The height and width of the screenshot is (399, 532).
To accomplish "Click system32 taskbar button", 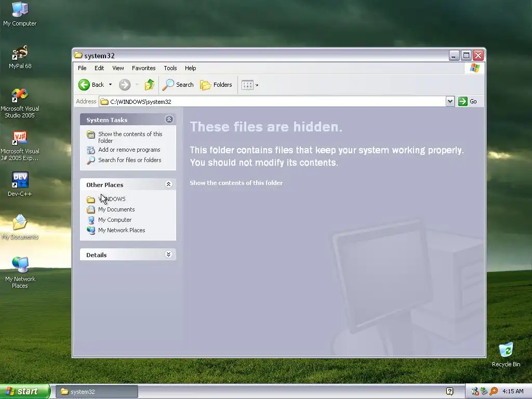I will [97, 392].
